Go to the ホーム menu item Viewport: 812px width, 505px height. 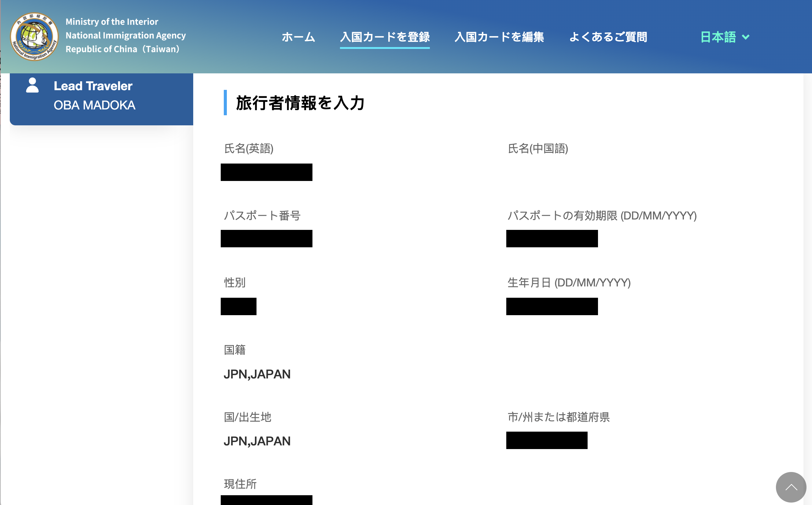pos(298,37)
